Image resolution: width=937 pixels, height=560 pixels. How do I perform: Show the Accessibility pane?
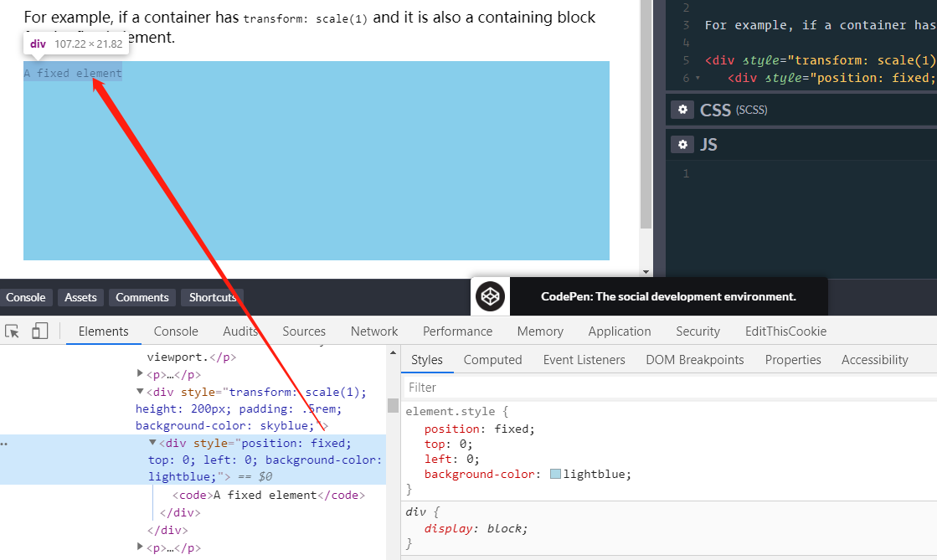tap(875, 360)
